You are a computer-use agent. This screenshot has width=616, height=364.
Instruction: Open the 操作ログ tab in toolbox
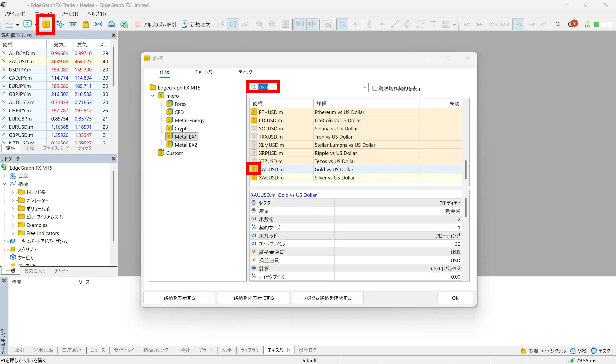(x=307, y=350)
